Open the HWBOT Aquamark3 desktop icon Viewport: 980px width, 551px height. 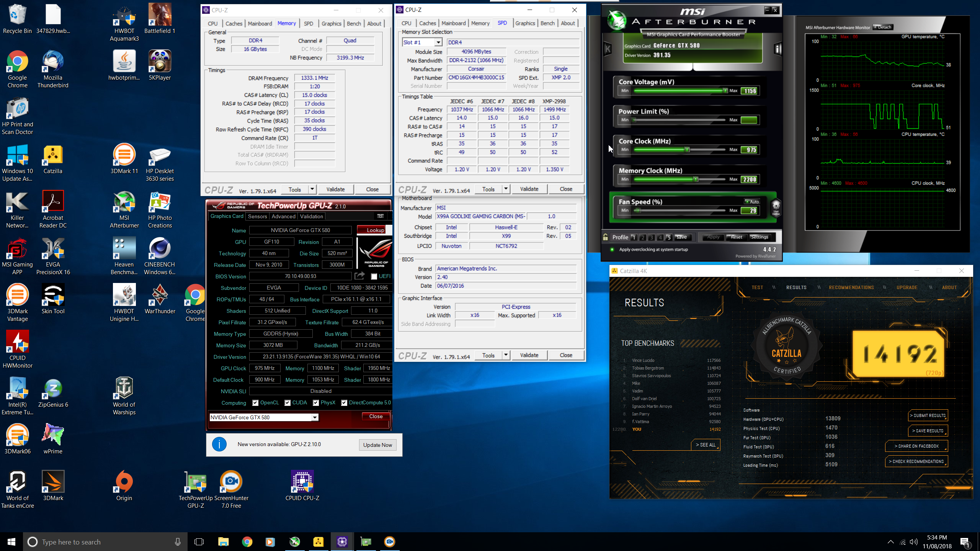click(124, 23)
